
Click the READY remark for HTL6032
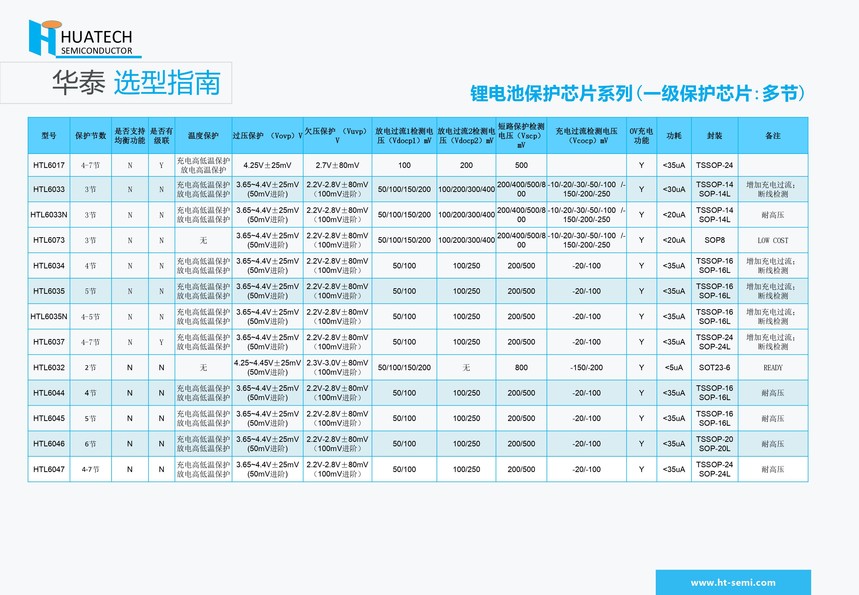[773, 368]
